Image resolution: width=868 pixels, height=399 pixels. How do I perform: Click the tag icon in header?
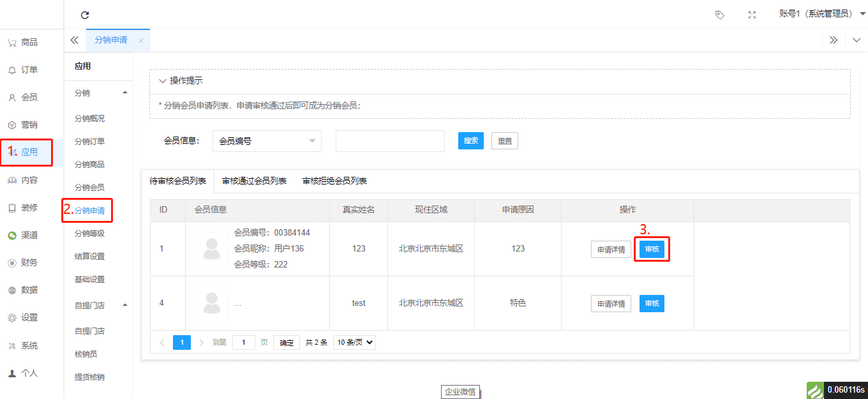pyautogui.click(x=719, y=15)
